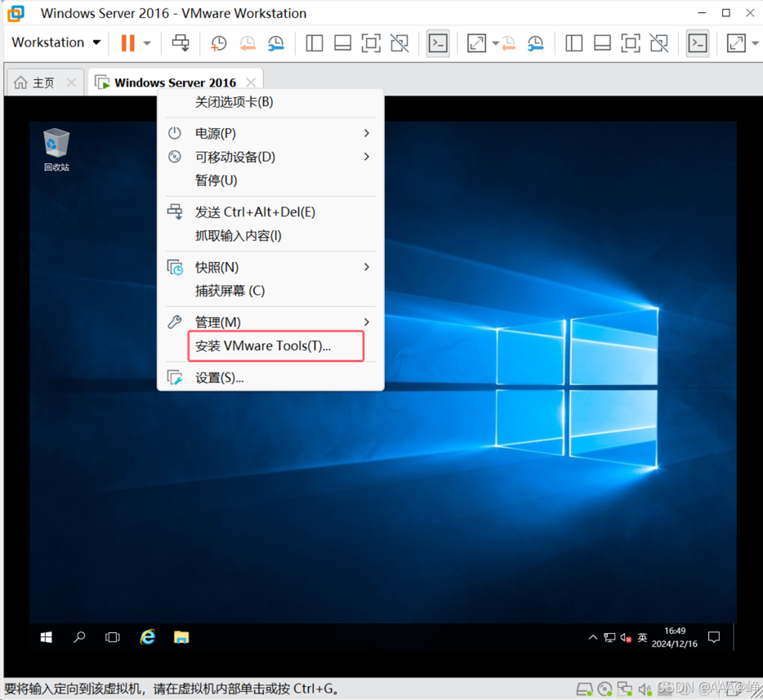Click the settings icon beside 设置(S)...
This screenshot has height=700, width=763.
pos(175,377)
